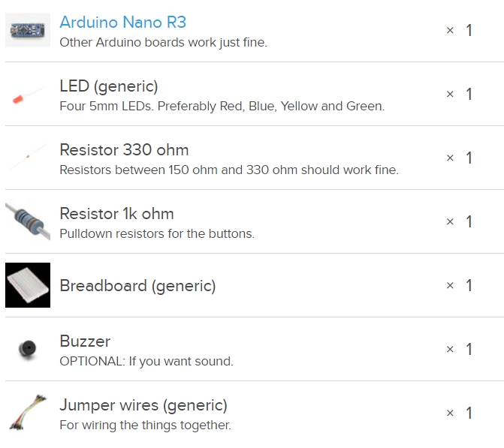Click the jumper wires image
The image size is (504, 448).
(x=28, y=413)
